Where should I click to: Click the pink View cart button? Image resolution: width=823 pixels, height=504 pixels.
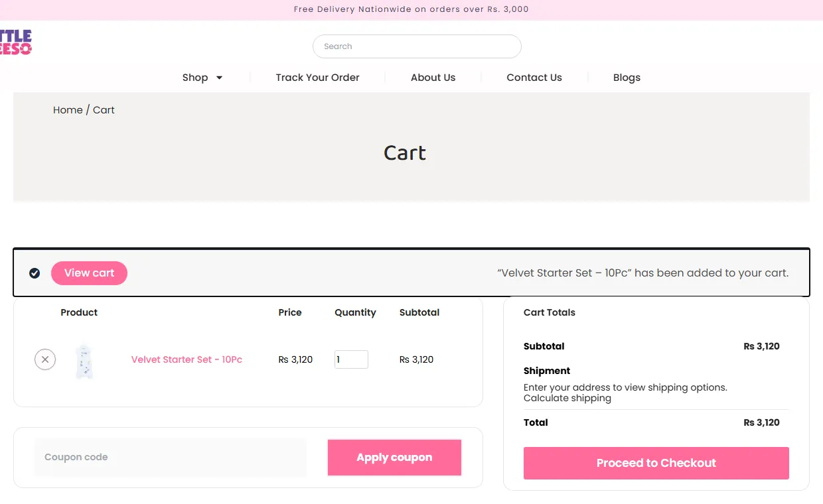click(89, 273)
